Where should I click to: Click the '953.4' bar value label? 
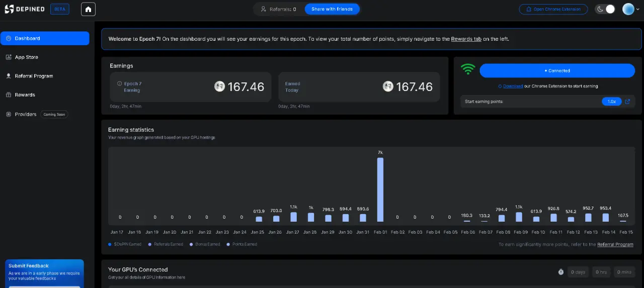(606, 208)
